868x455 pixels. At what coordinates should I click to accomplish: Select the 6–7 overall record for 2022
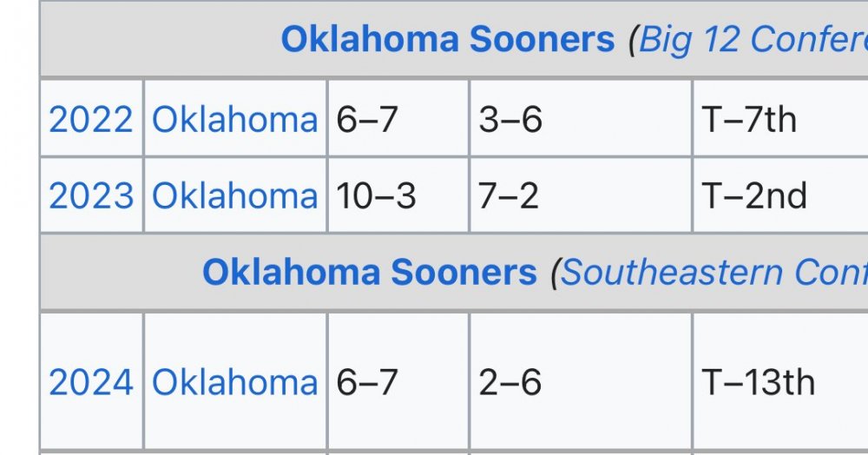tap(367, 119)
